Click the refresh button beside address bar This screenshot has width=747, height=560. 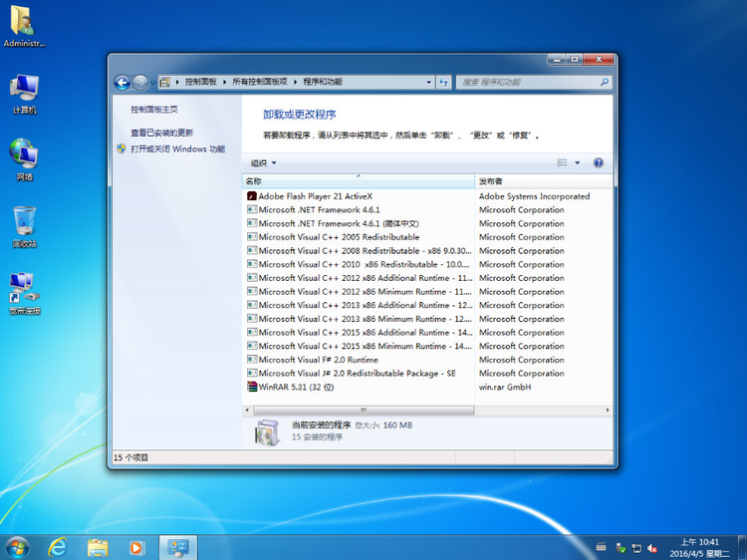click(x=443, y=82)
